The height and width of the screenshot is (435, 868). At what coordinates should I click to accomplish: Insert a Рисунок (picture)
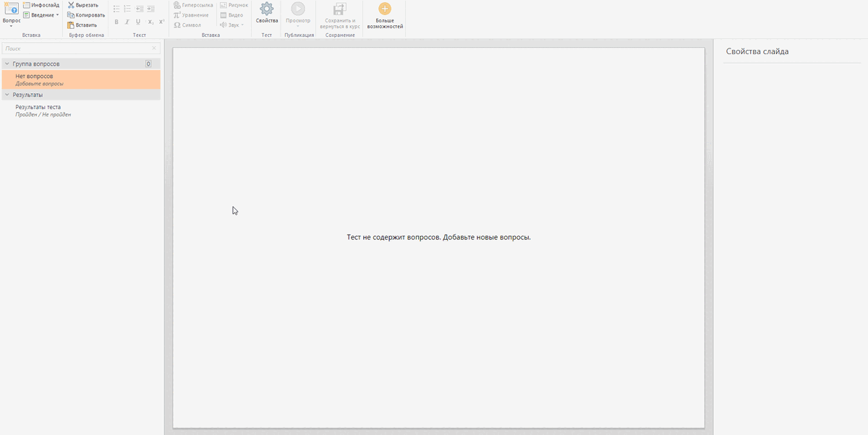coord(234,5)
